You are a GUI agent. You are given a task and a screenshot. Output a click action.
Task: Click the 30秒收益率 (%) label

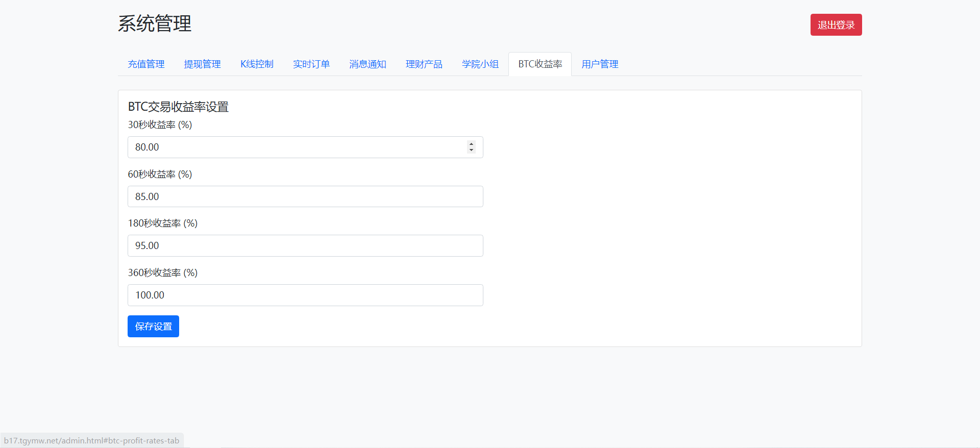pos(160,125)
